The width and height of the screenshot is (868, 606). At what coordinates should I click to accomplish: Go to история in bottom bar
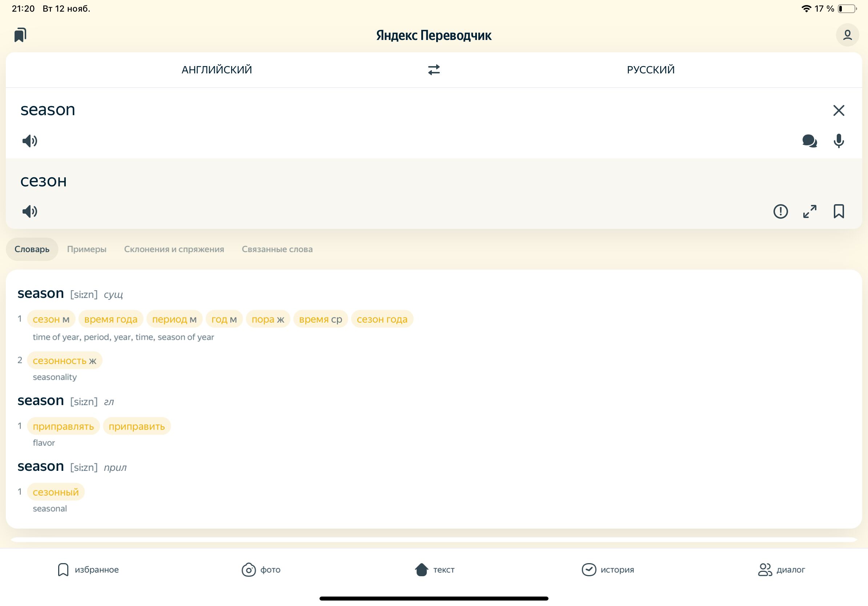tap(607, 569)
